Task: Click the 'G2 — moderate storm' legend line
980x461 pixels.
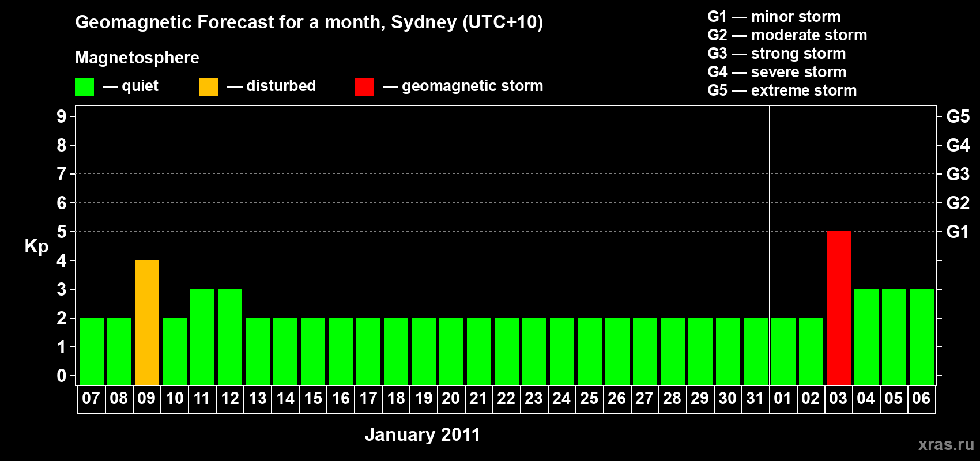Action: pyautogui.click(x=787, y=35)
